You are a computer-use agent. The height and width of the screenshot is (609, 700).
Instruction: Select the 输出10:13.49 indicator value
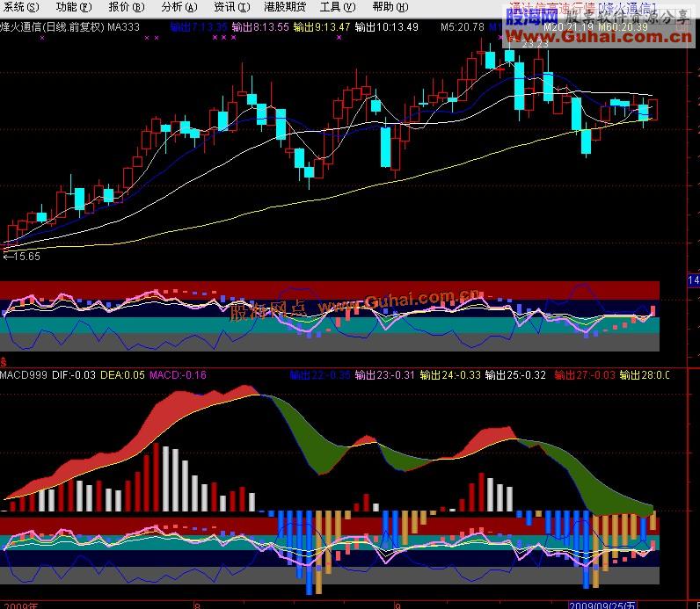(387, 27)
